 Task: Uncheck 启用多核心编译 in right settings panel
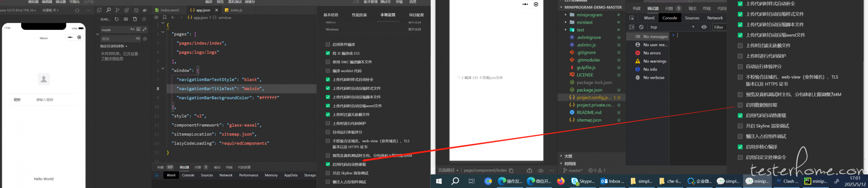[740, 147]
